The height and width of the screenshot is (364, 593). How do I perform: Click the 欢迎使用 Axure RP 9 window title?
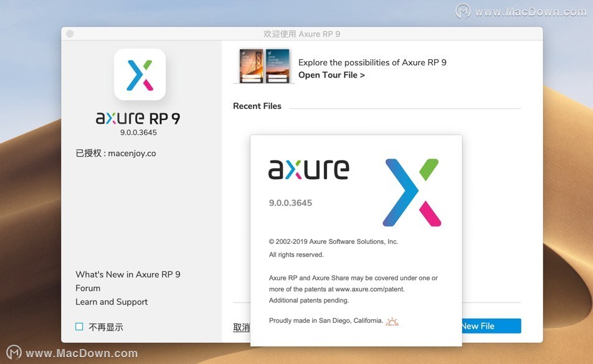pyautogui.click(x=301, y=34)
